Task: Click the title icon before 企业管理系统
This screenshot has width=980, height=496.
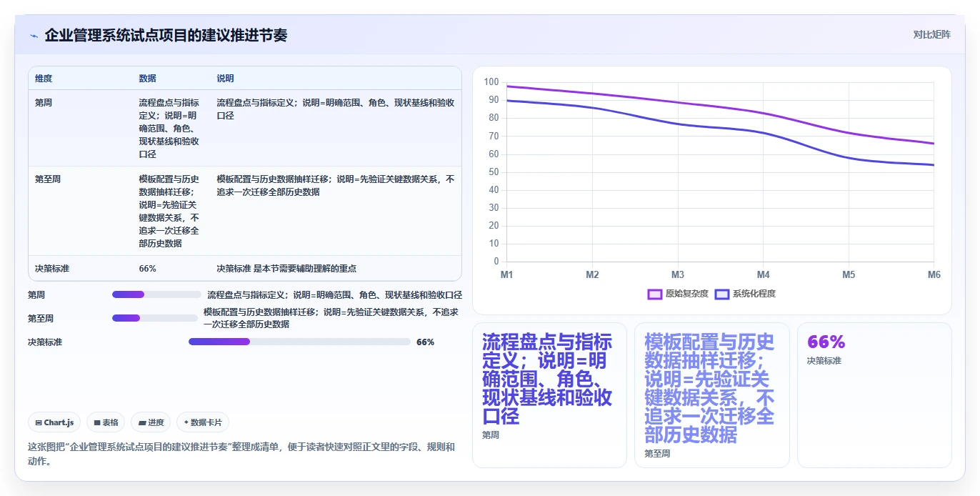Action: click(x=34, y=36)
